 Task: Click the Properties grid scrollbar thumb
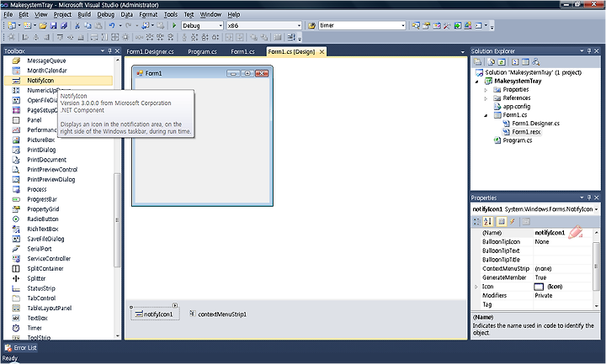pyautogui.click(x=596, y=266)
